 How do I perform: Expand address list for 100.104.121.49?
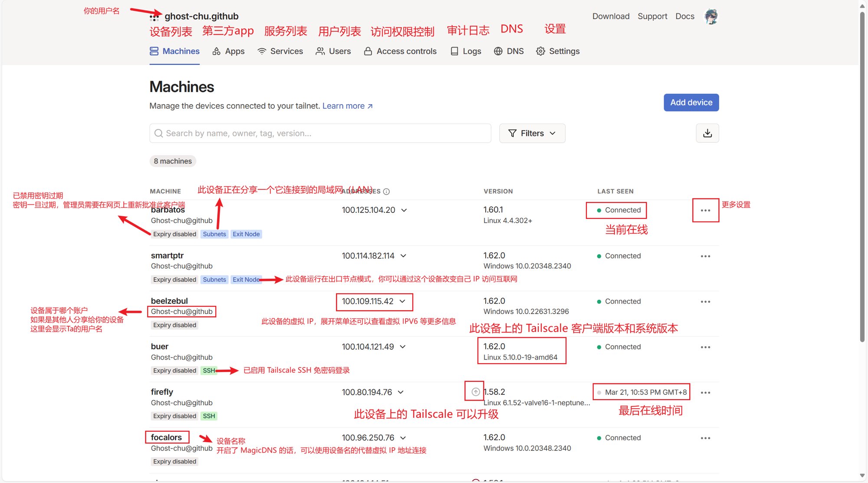[403, 347]
